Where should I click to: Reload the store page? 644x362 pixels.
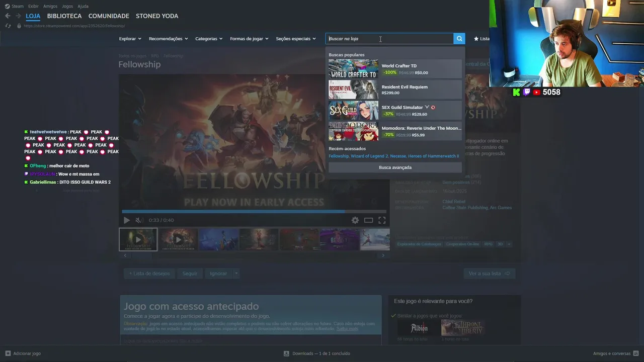[8, 26]
